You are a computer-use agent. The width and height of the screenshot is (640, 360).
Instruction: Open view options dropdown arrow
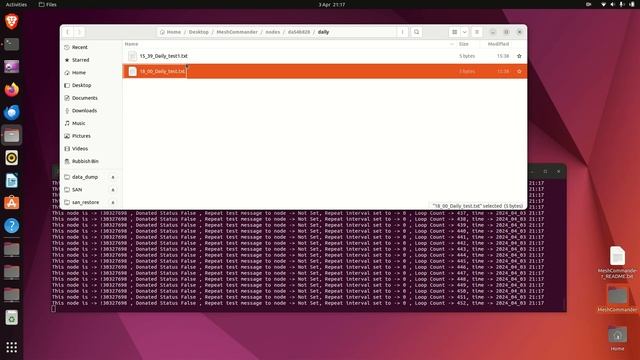464,32
